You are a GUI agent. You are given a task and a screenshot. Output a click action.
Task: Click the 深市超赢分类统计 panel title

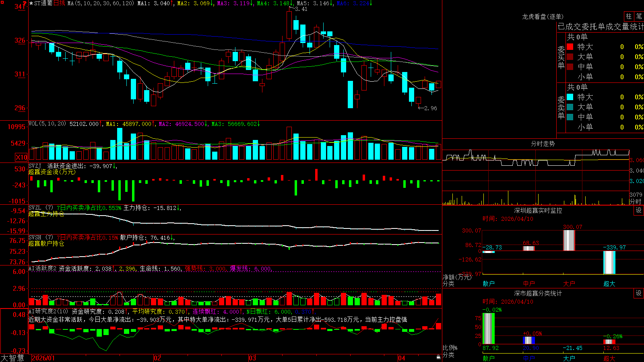[538, 293]
